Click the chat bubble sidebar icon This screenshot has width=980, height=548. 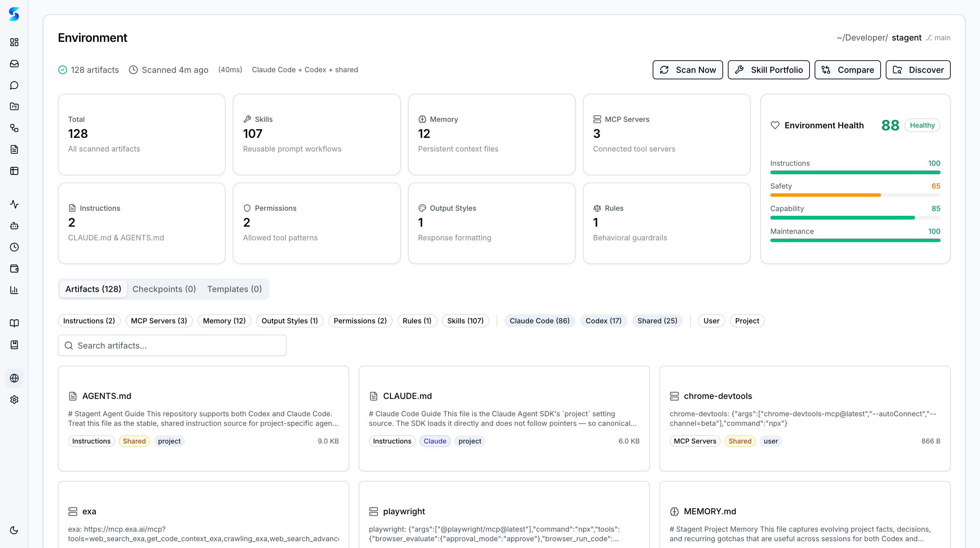[x=14, y=85]
